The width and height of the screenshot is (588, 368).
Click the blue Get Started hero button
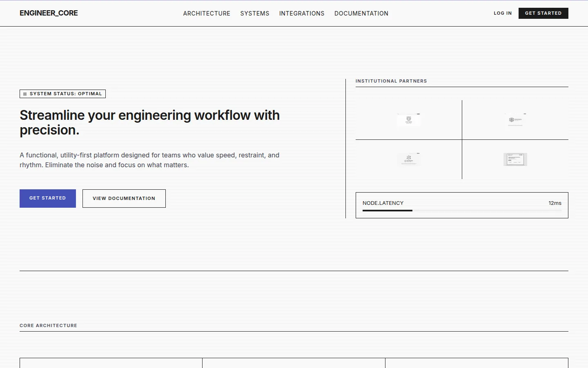click(x=48, y=198)
